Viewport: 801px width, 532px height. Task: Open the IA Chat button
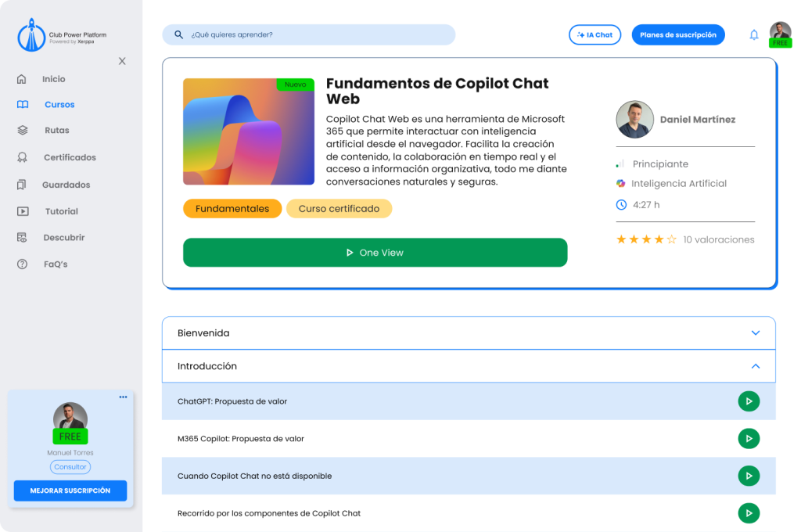[x=594, y=35]
